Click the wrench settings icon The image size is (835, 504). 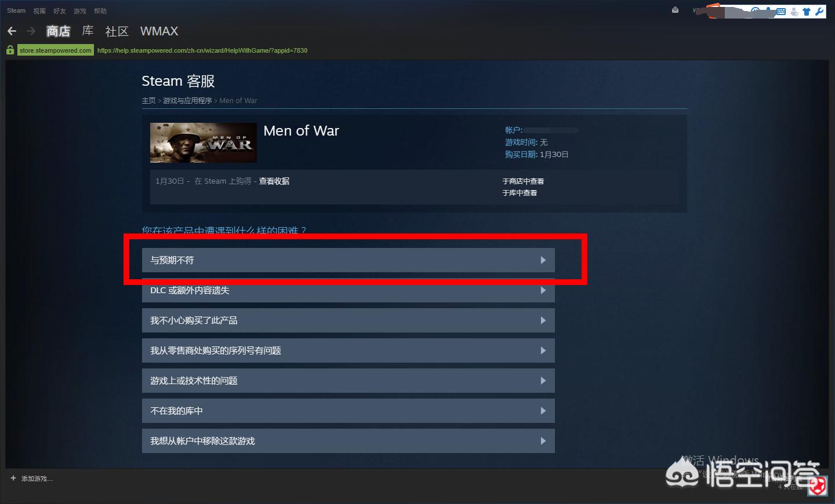pos(819,11)
